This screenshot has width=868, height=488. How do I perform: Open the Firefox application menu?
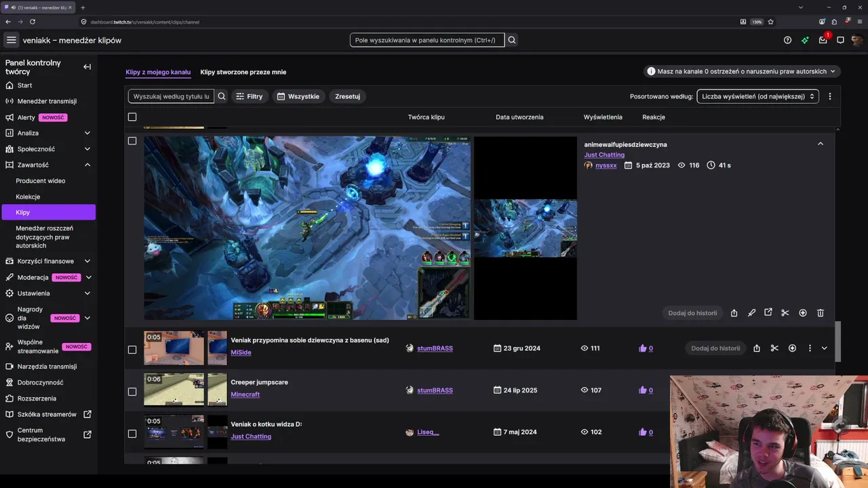(859, 22)
